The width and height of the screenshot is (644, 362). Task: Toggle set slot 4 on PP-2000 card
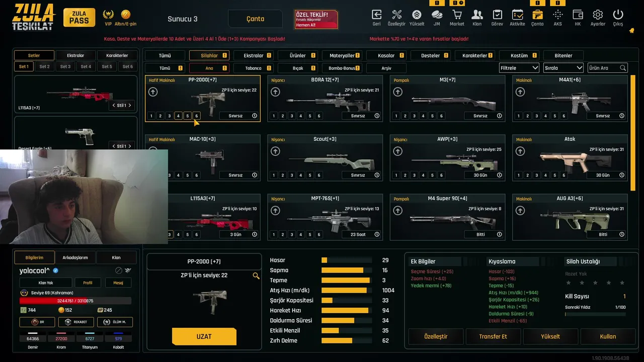178,116
